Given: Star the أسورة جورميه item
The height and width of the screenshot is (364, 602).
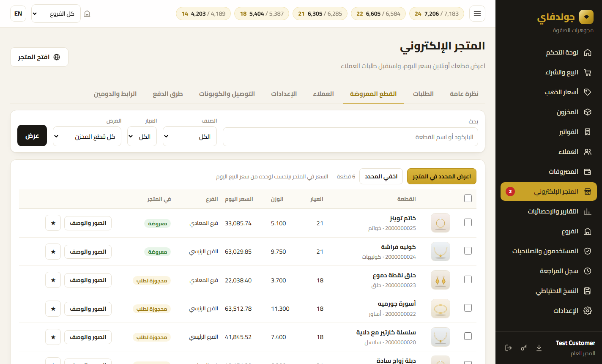Looking at the screenshot, I should (x=53, y=309).
